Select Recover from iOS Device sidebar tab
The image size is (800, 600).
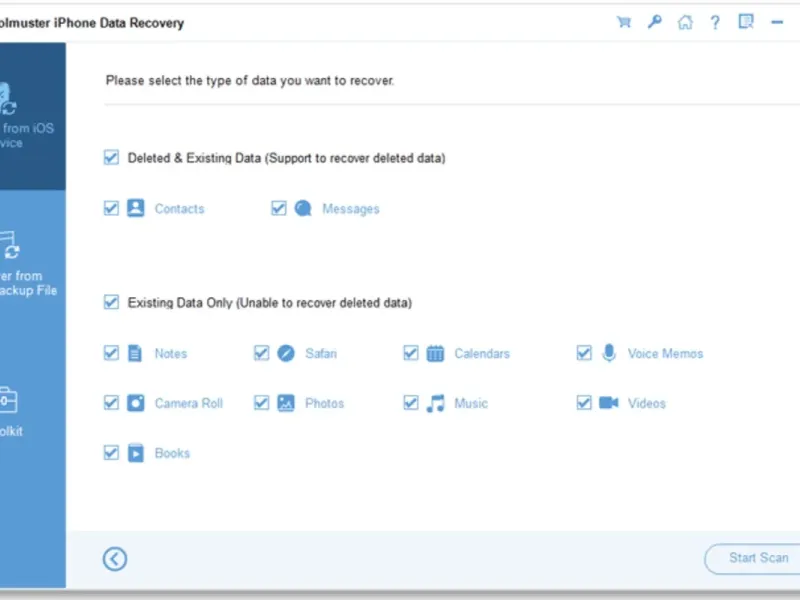coord(33,116)
